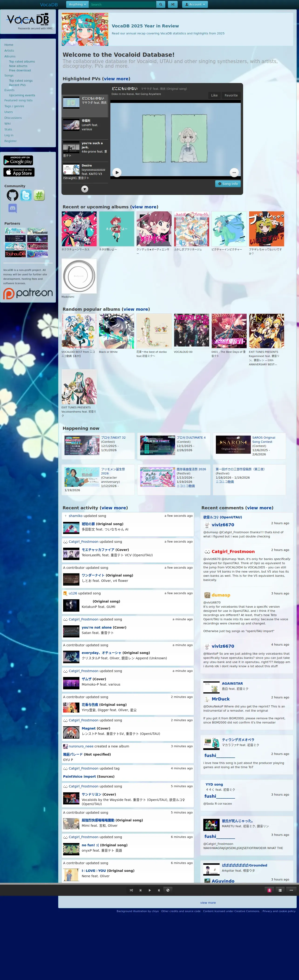Open the Twitter community icon
This screenshot has width=299, height=980.
(x=26, y=195)
